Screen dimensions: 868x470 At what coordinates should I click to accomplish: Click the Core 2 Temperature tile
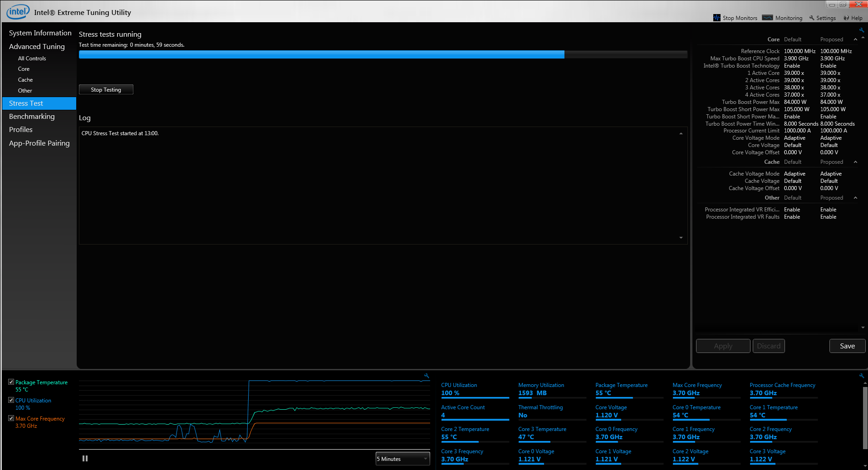click(x=475, y=434)
